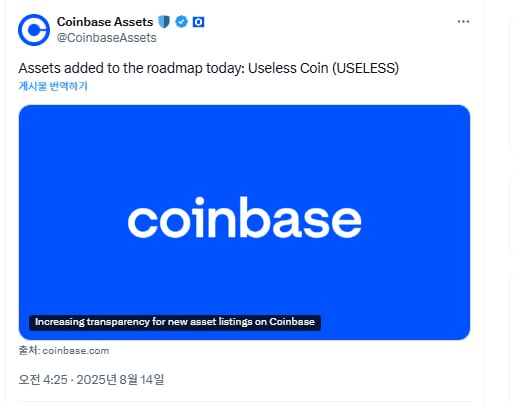Viewport: 514px width, 404px height.
Task: Click the Coinbase Assets display name
Action: click(x=105, y=22)
